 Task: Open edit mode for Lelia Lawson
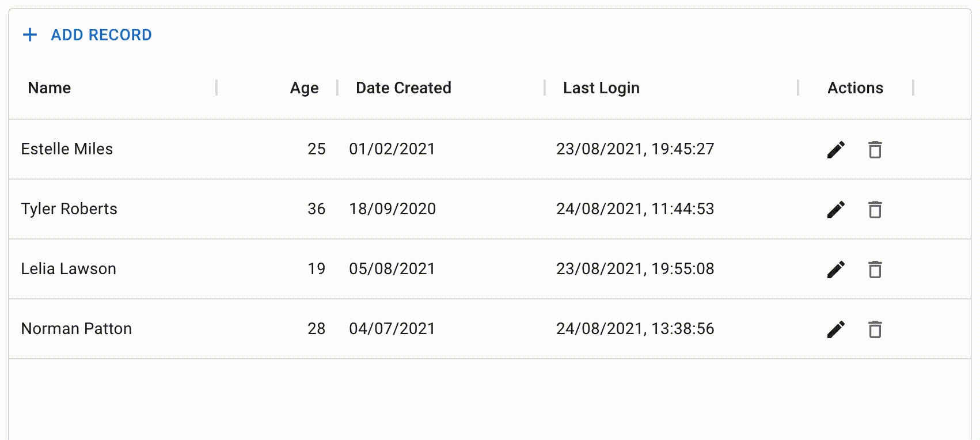click(x=836, y=270)
